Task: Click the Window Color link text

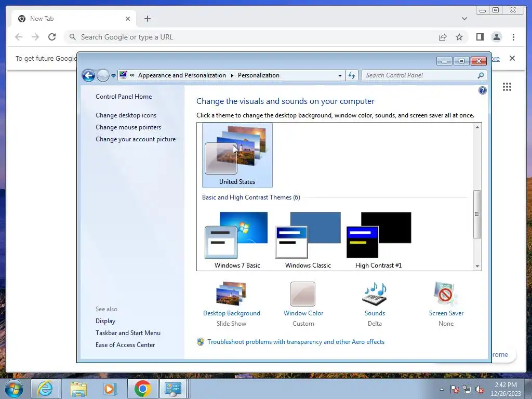Action: point(303,313)
